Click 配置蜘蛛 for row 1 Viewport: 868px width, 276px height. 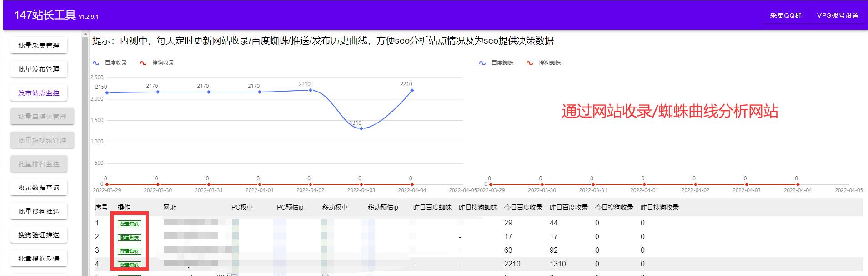click(x=130, y=224)
